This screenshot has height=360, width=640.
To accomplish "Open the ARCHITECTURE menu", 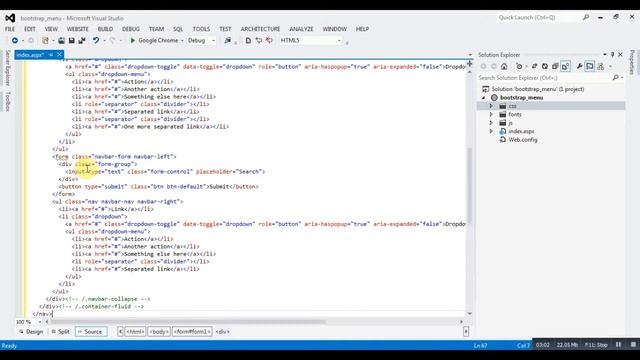I will [260, 29].
